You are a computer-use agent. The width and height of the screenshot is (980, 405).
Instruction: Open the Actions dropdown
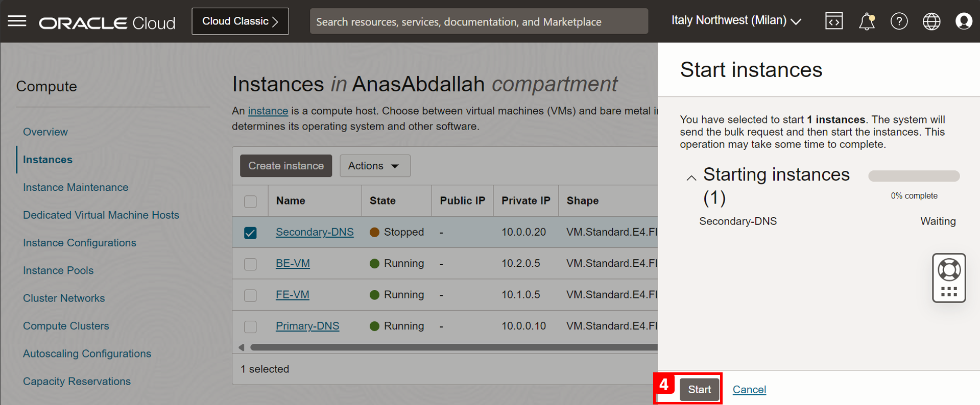(375, 166)
